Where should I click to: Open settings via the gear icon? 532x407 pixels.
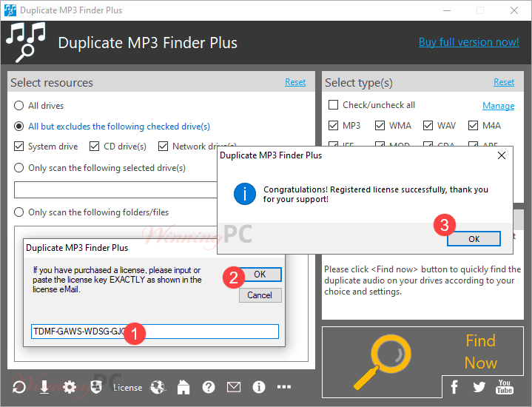point(70,387)
